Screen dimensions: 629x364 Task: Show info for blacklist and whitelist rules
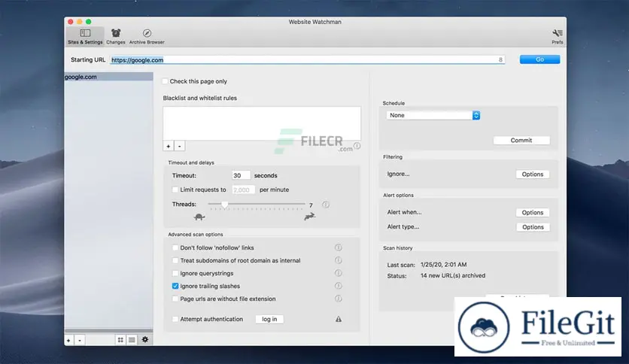tap(357, 146)
